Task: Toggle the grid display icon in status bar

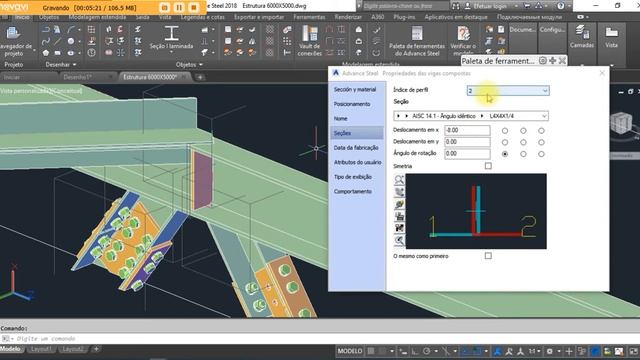Action: (x=371, y=351)
